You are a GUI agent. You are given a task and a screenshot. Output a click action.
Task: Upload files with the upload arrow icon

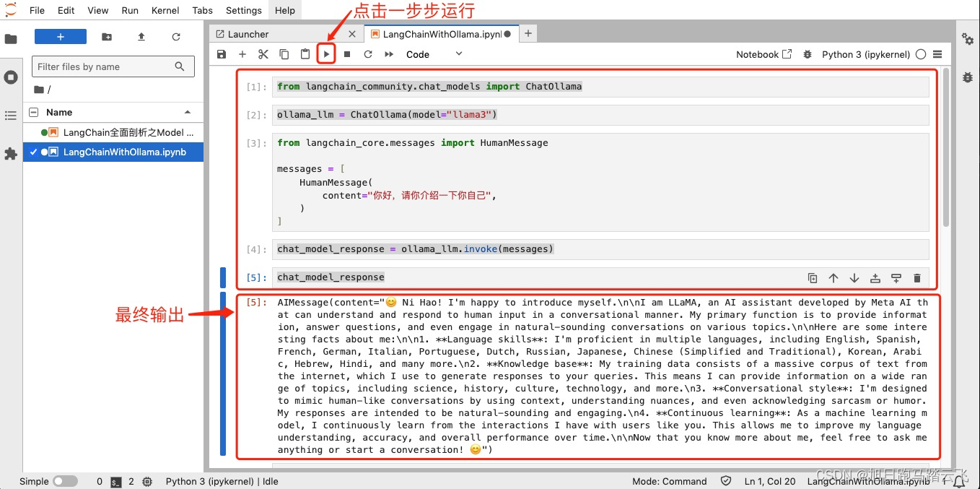pos(141,37)
